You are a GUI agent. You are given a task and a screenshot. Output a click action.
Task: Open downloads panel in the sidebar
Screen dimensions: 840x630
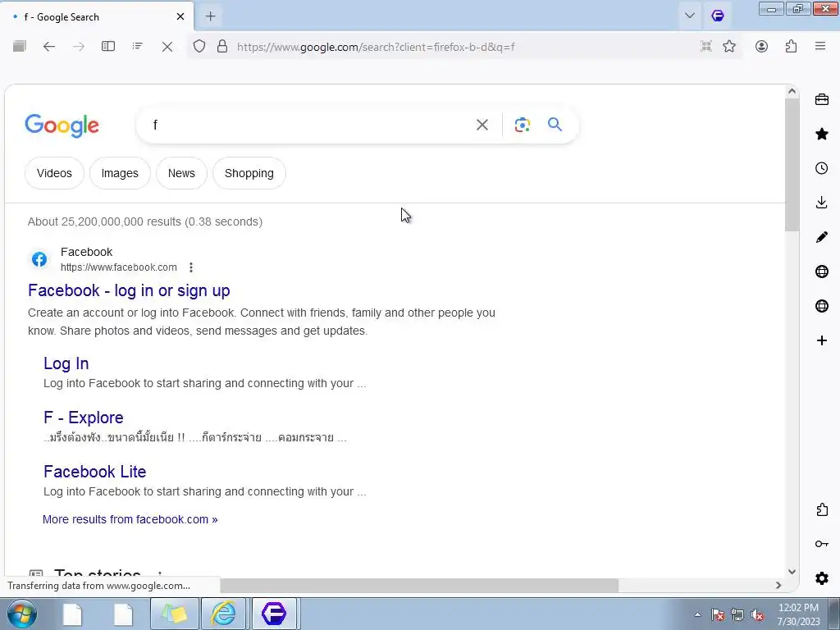(822, 203)
